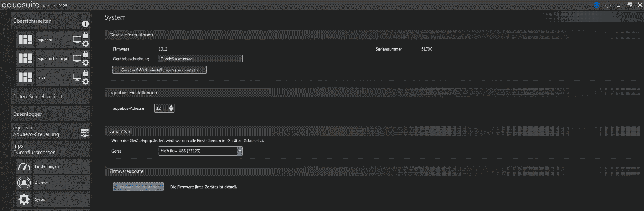This screenshot has width=644, height=211.
Task: Increase the aquabus-Adresse value with up arrow
Action: (x=171, y=107)
